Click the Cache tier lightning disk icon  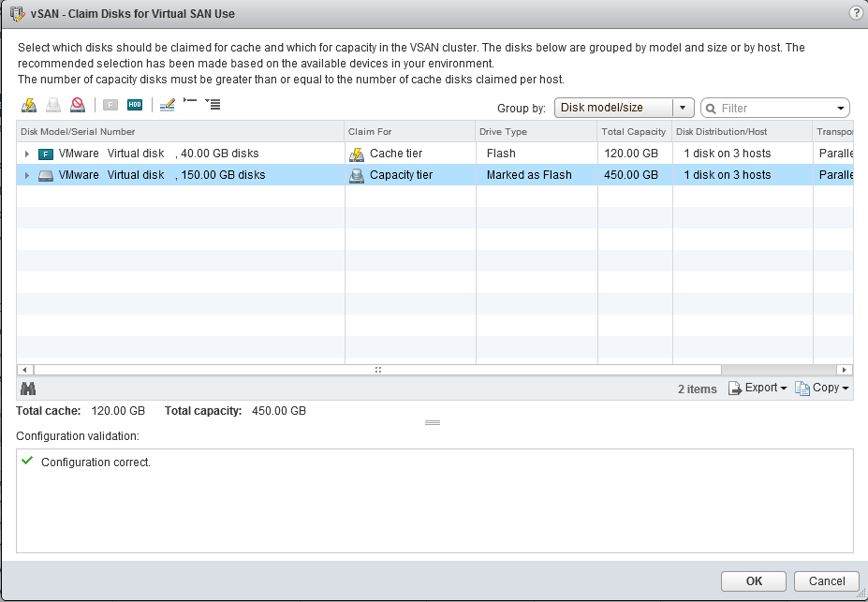pos(357,154)
